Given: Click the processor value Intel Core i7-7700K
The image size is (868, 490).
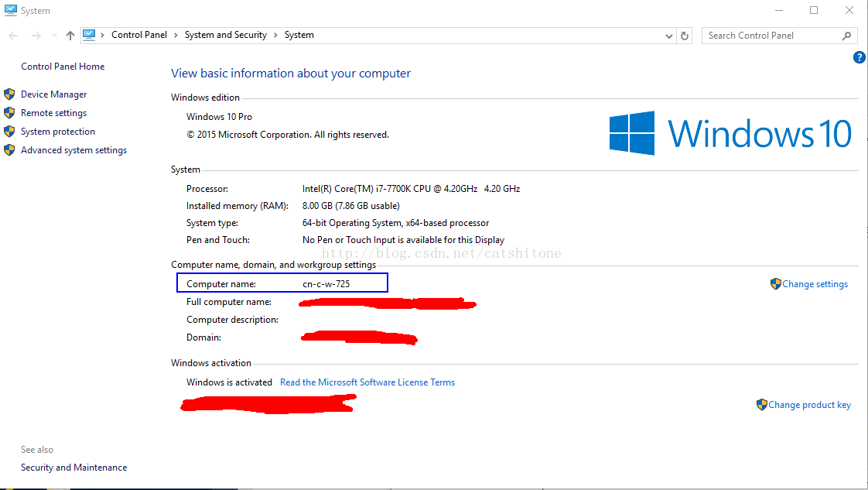Looking at the screenshot, I should (x=411, y=189).
